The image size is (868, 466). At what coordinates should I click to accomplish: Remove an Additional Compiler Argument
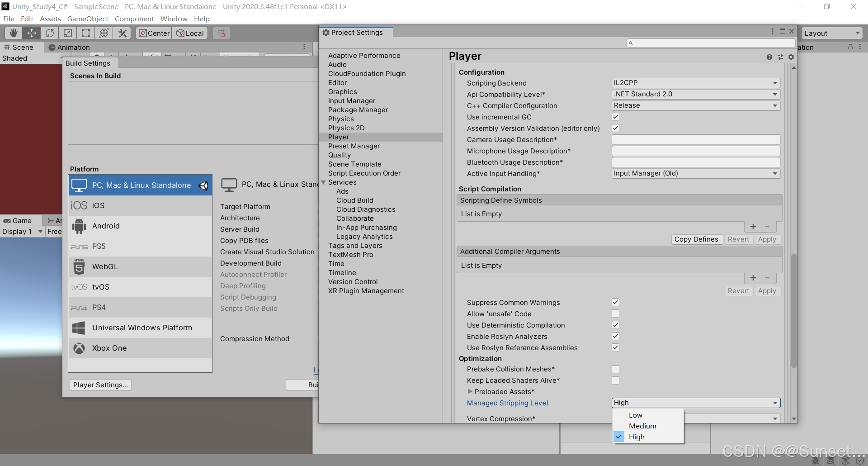tap(767, 278)
